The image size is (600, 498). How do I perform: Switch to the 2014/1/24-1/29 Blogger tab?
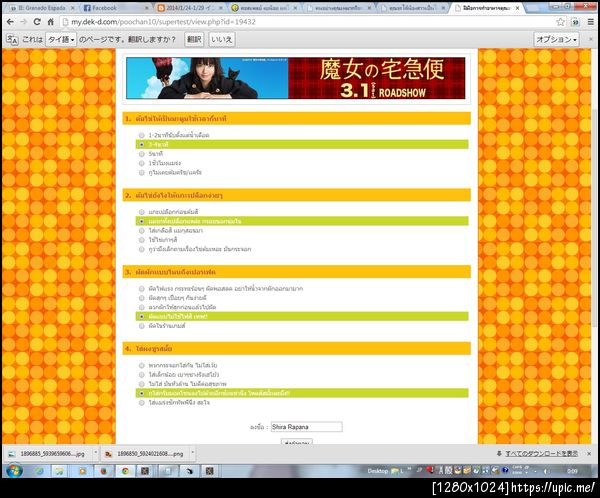[x=190, y=8]
